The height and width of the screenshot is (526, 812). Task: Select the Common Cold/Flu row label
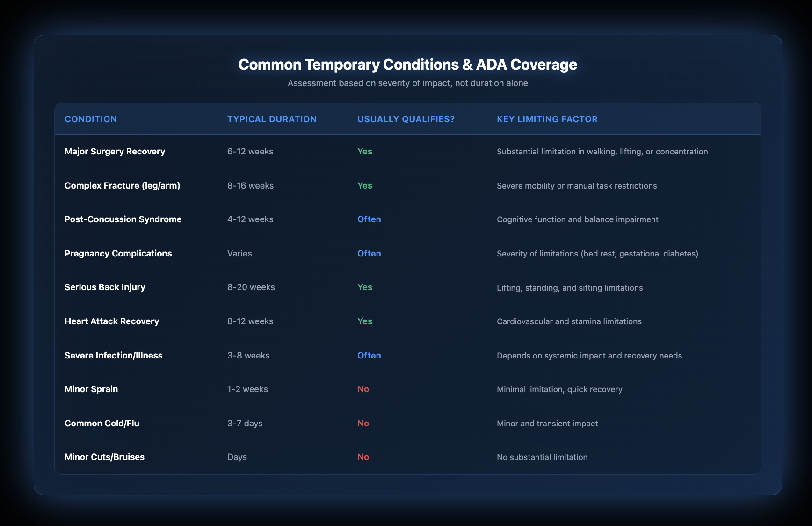pyautogui.click(x=102, y=424)
